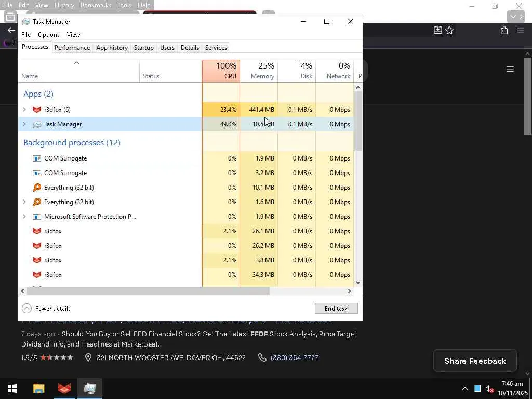
Task: Click the r3dfox (6) app icon
Action: [37, 110]
